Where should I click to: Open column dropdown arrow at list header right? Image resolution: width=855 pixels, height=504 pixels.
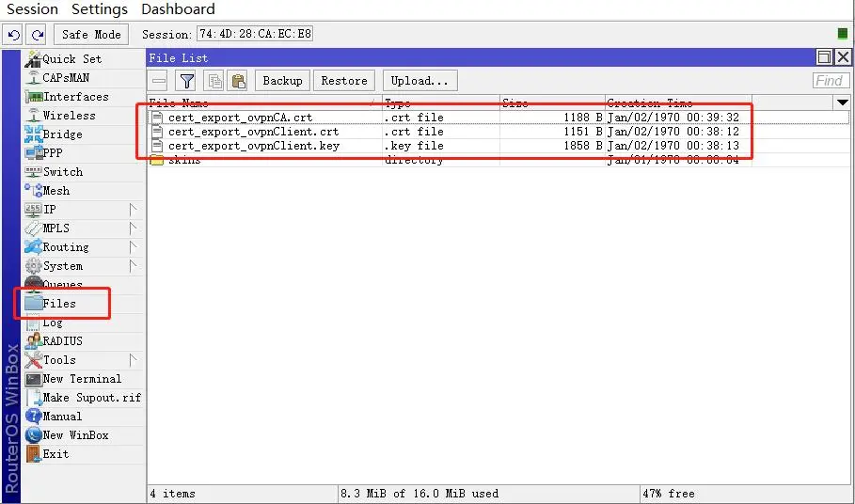click(x=842, y=102)
